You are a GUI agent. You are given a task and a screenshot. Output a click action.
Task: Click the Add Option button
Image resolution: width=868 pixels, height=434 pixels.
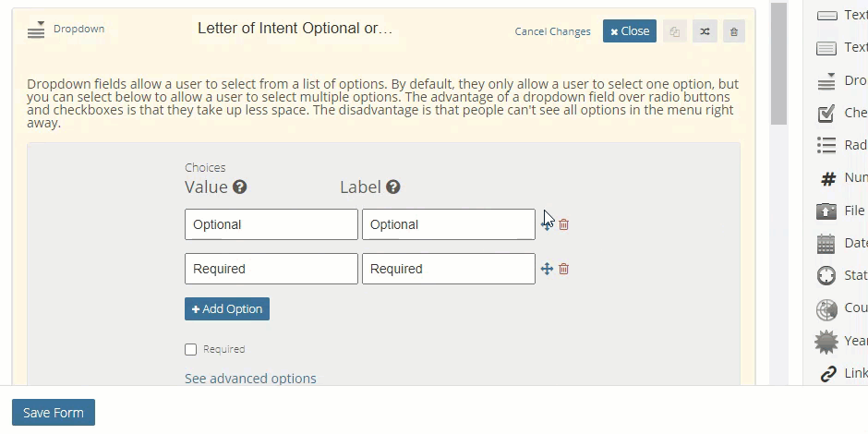point(227,309)
